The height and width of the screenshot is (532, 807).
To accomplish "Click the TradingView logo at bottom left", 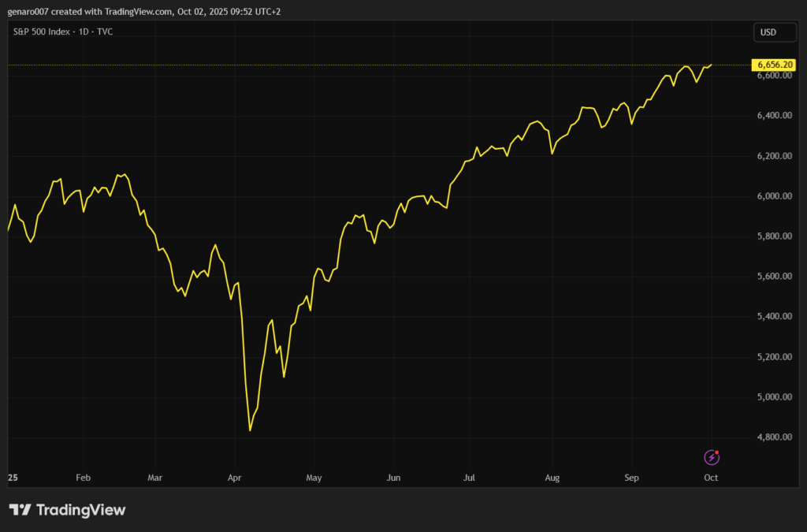I will tap(67, 510).
